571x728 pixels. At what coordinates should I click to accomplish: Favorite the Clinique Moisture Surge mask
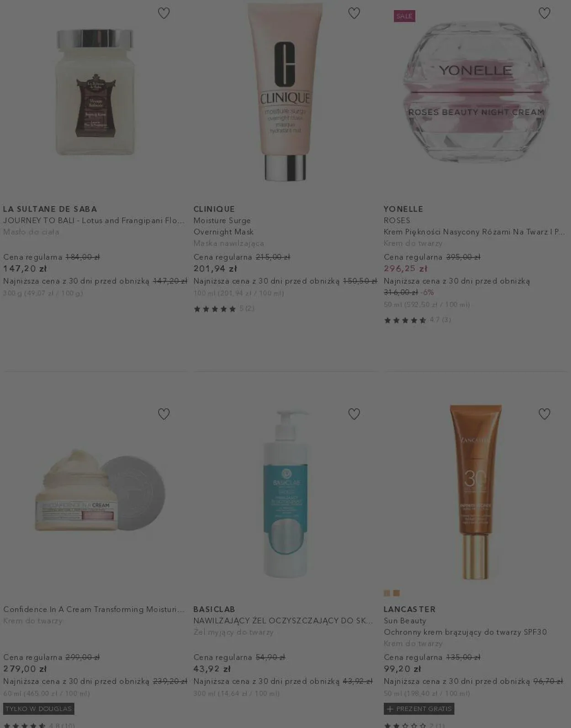[x=354, y=13]
